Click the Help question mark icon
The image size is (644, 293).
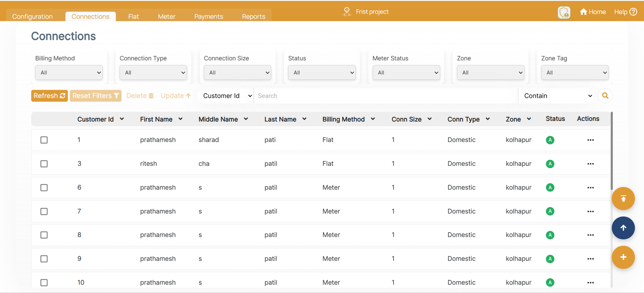pyautogui.click(x=633, y=12)
